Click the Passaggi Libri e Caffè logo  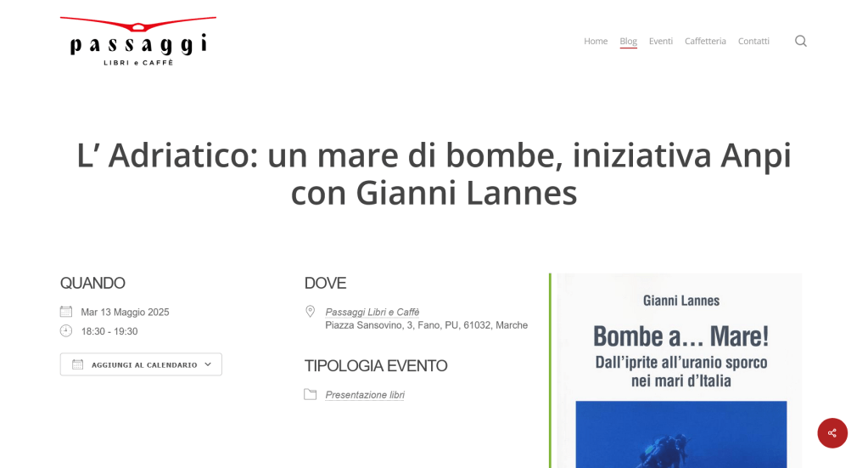[x=138, y=41]
